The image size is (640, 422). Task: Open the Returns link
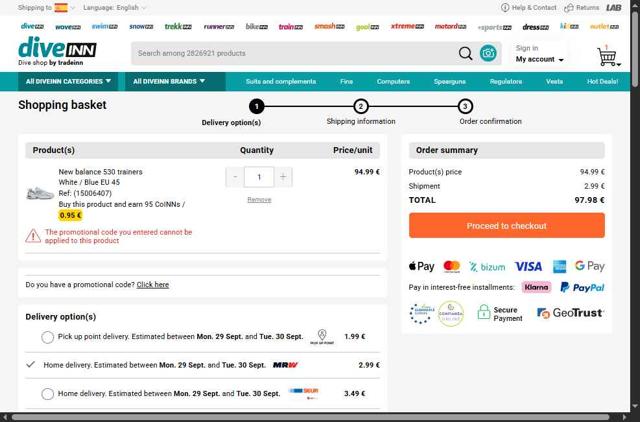582,7
